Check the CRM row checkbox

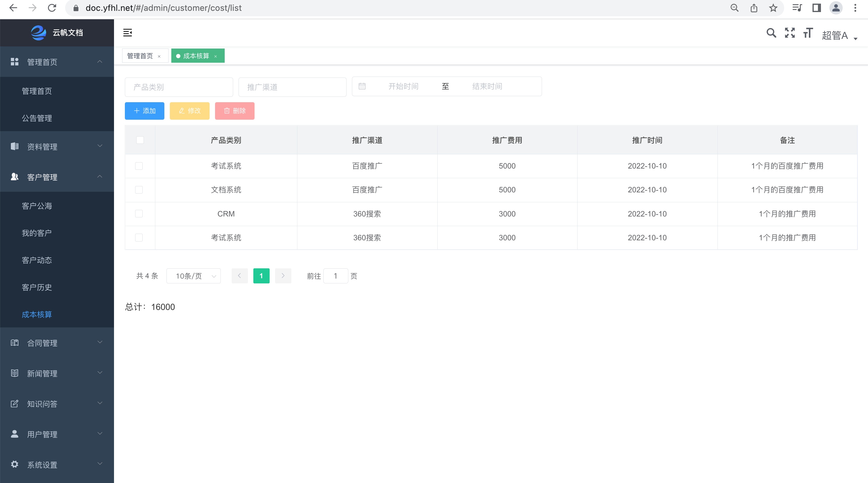tap(139, 213)
